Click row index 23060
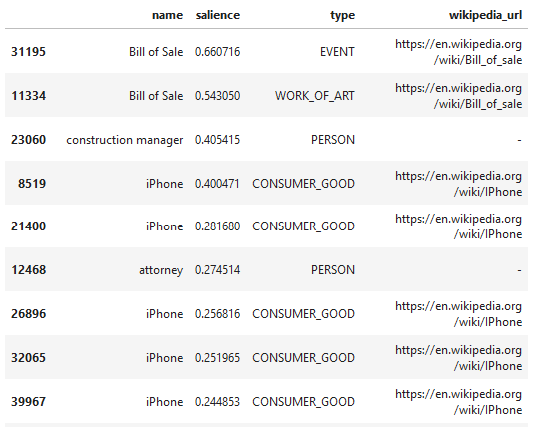 pyautogui.click(x=28, y=140)
